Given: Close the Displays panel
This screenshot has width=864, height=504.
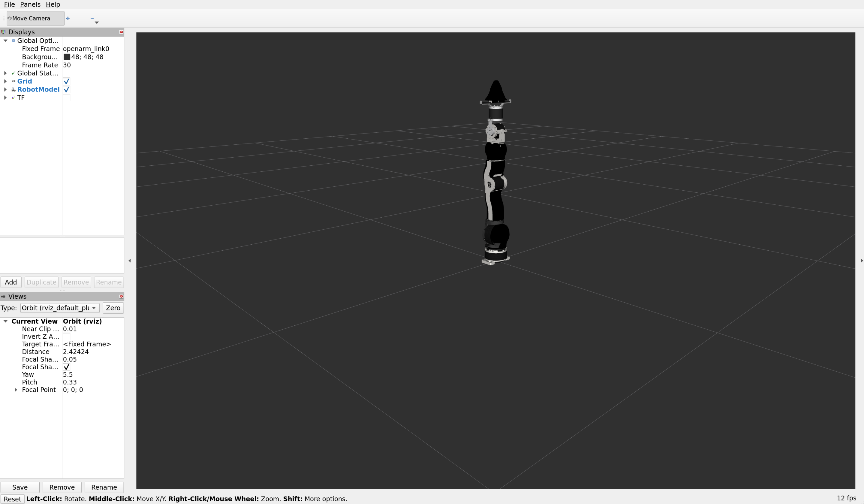Looking at the screenshot, I should pyautogui.click(x=121, y=32).
